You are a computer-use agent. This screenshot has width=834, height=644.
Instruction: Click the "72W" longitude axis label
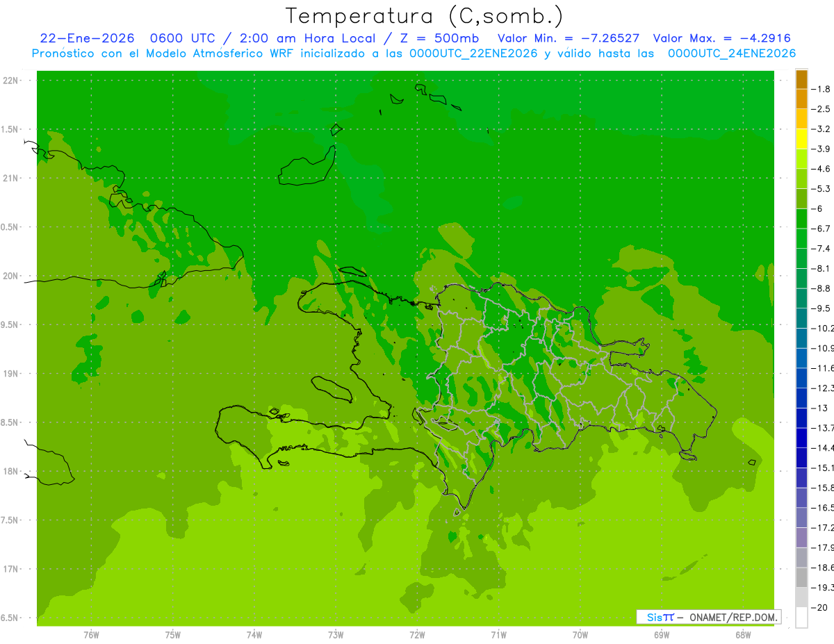417,634
